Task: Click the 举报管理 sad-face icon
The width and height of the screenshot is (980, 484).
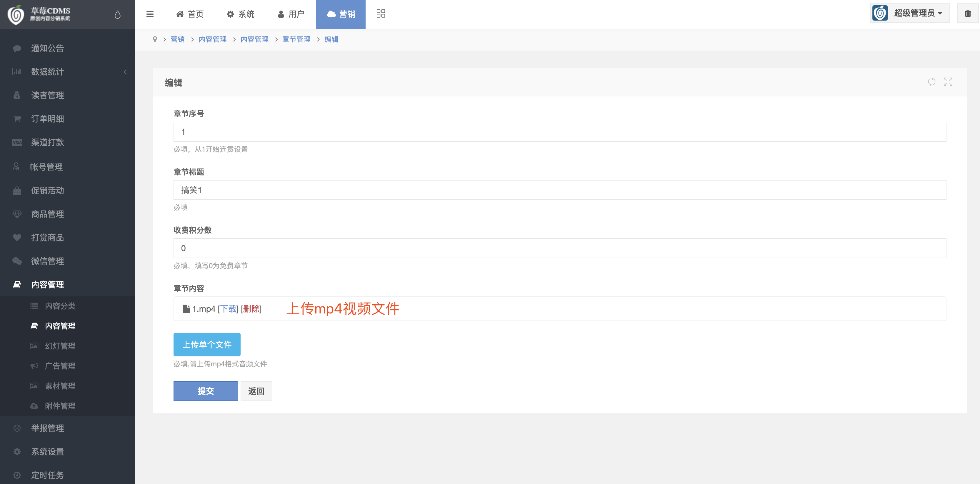Action: point(17,428)
